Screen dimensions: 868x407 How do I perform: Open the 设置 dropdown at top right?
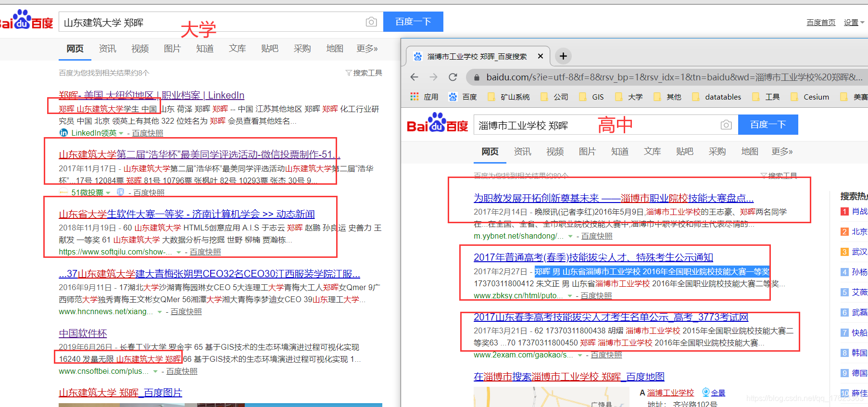tap(854, 22)
